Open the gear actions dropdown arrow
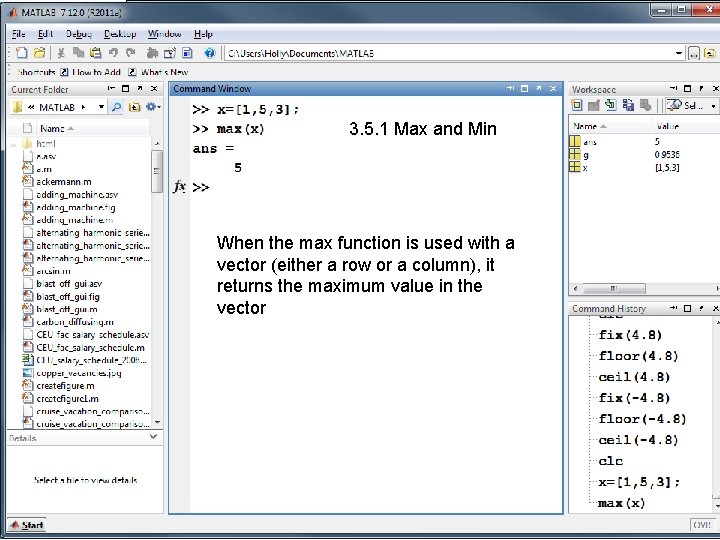 (159, 107)
